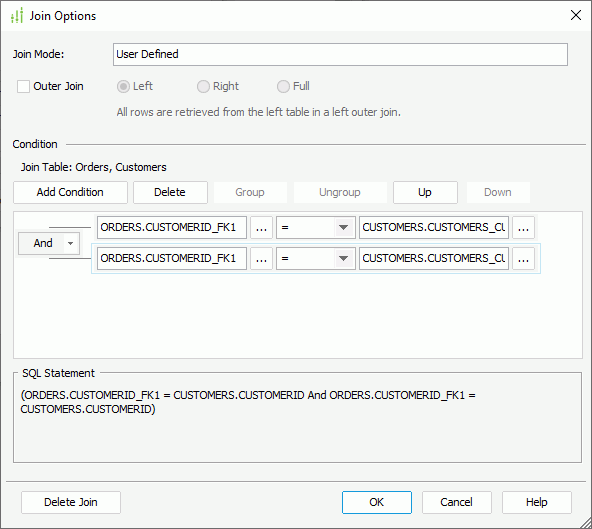This screenshot has height=529, width=592.
Task: Click the Join Mode field showing User Defined
Action: (x=340, y=54)
